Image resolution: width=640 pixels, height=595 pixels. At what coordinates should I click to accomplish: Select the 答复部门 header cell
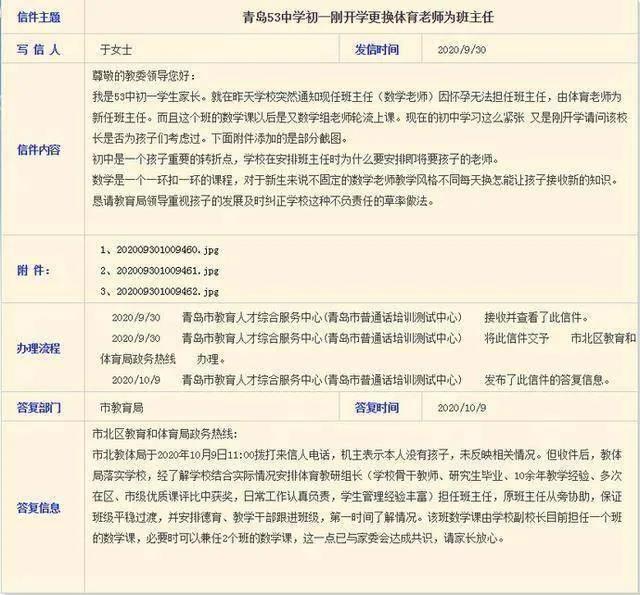[40, 408]
